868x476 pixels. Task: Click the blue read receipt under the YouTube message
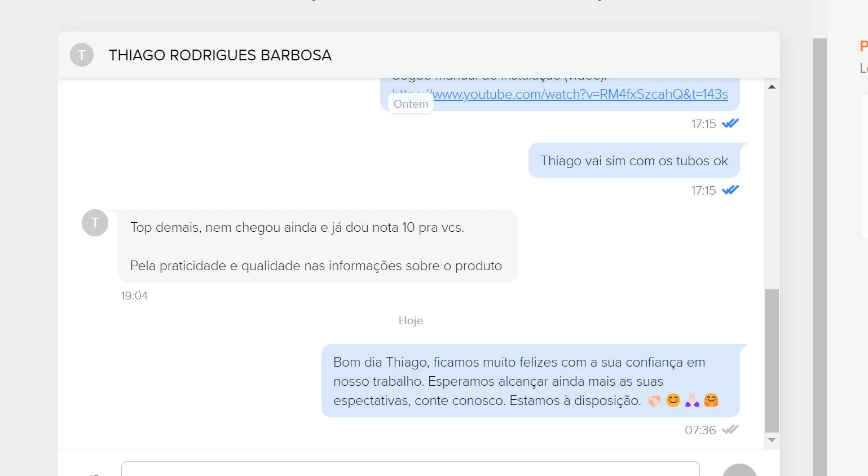point(730,124)
